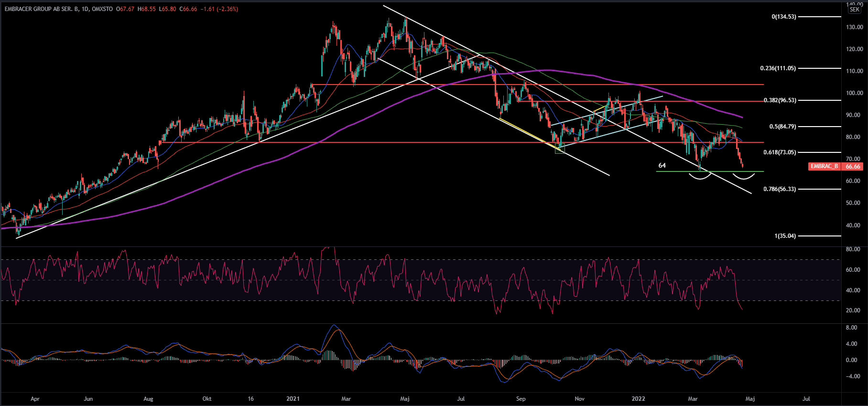Click the 100.00 price scale label
Image resolution: width=868 pixels, height=406 pixels.
point(854,93)
